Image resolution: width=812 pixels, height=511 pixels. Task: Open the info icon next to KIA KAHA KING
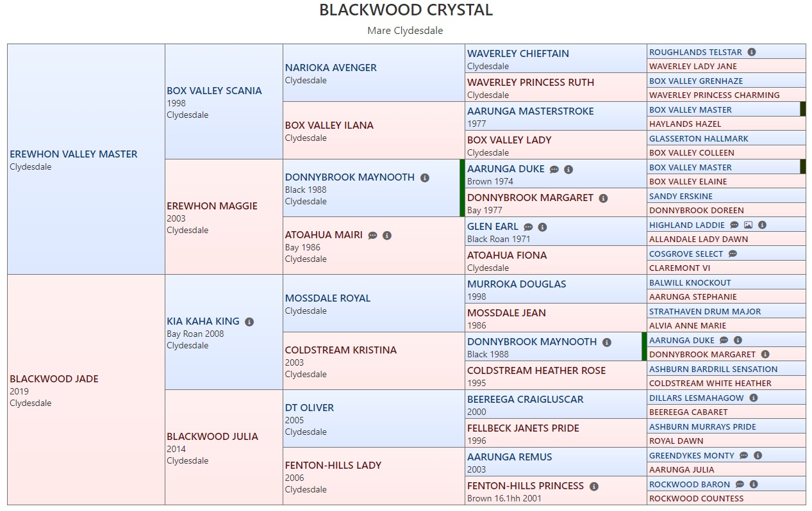pos(249,322)
